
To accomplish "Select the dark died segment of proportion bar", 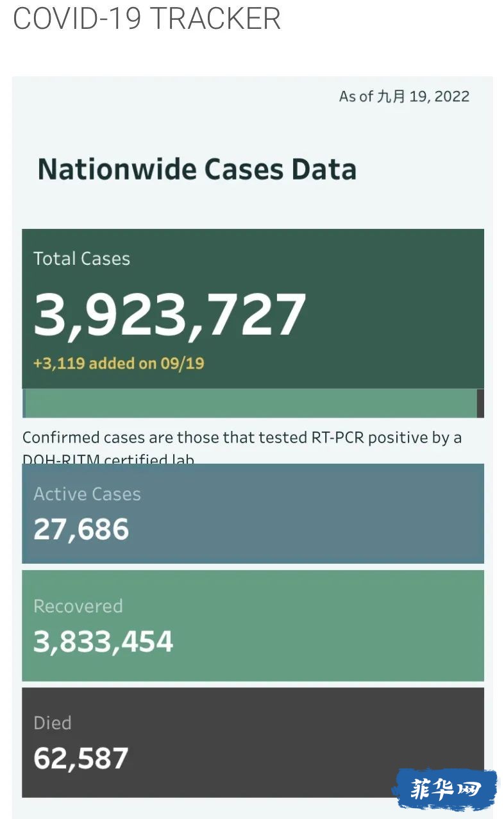I will click(480, 403).
